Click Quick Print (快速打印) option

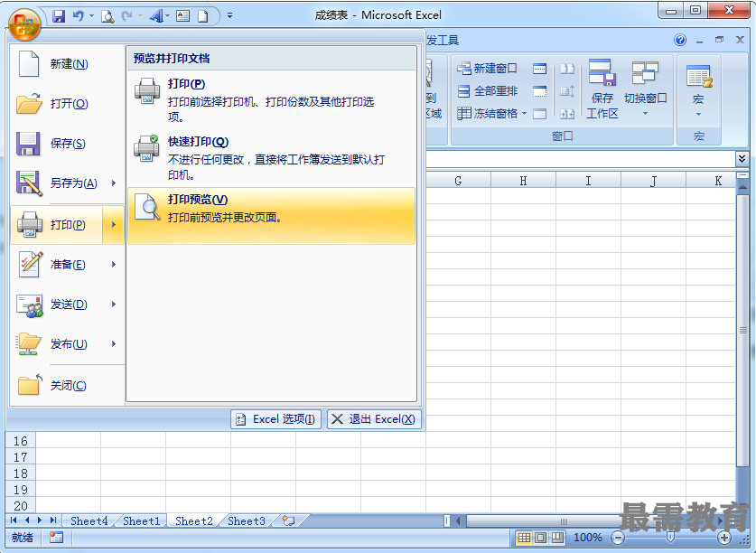pyautogui.click(x=271, y=158)
